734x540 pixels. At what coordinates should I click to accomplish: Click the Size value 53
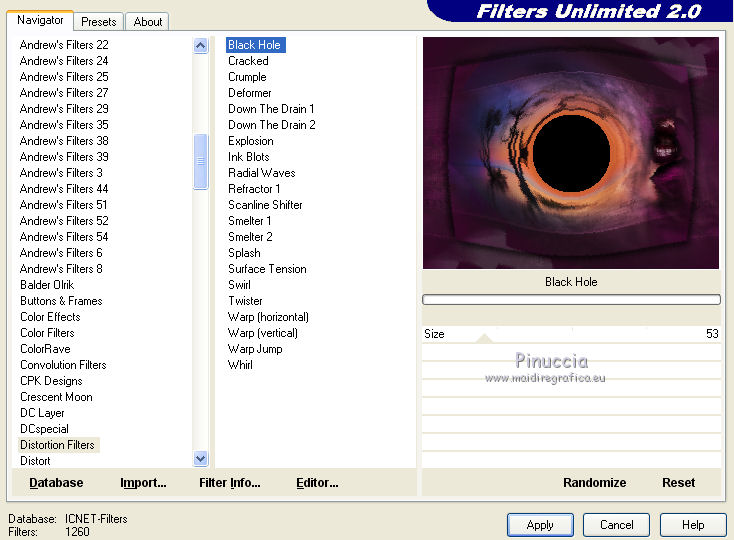pyautogui.click(x=712, y=334)
